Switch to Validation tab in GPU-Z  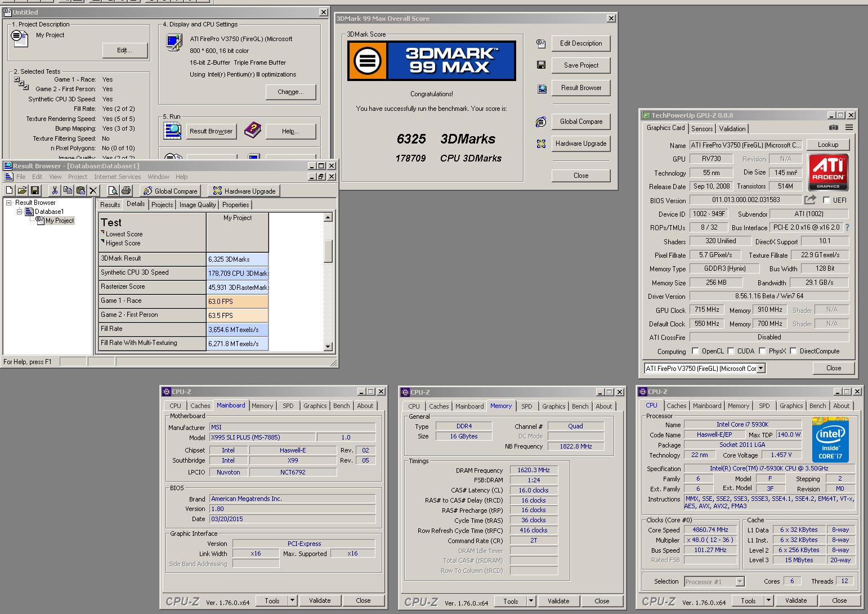732,129
